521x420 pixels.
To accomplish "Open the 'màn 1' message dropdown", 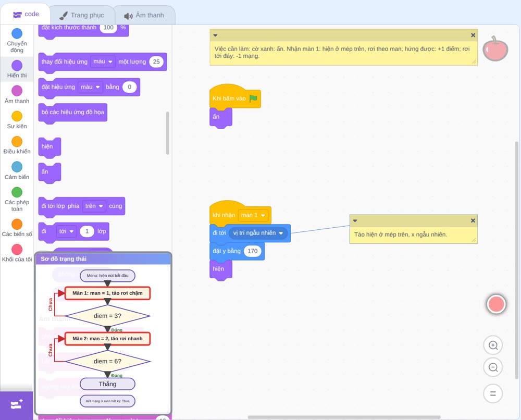I will click(x=253, y=215).
